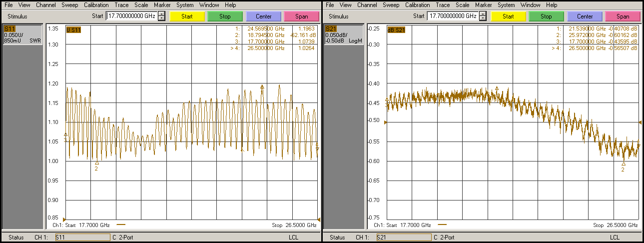Click marker 1 triangle on the S21 trace
The height and width of the screenshot is (243, 644).
(497, 88)
